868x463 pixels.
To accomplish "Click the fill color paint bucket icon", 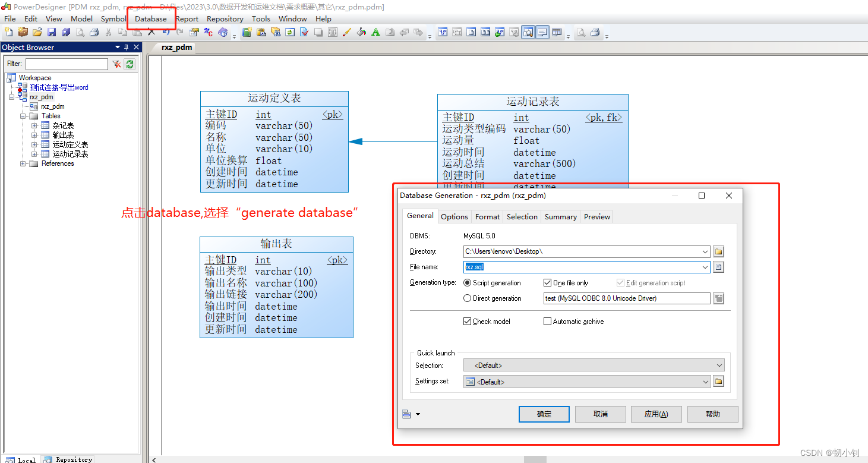I will [x=361, y=32].
